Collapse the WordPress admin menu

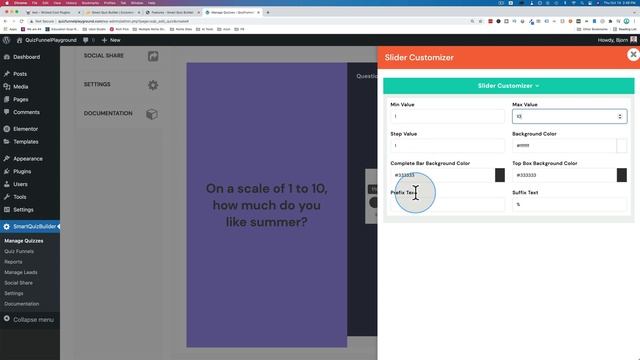point(29,320)
